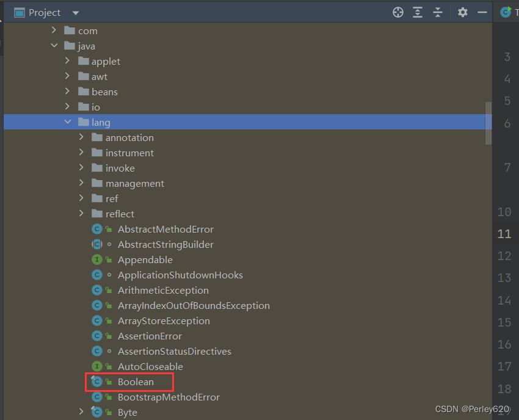Hide the Project tool window
The height and width of the screenshot is (420, 519).
click(x=482, y=13)
